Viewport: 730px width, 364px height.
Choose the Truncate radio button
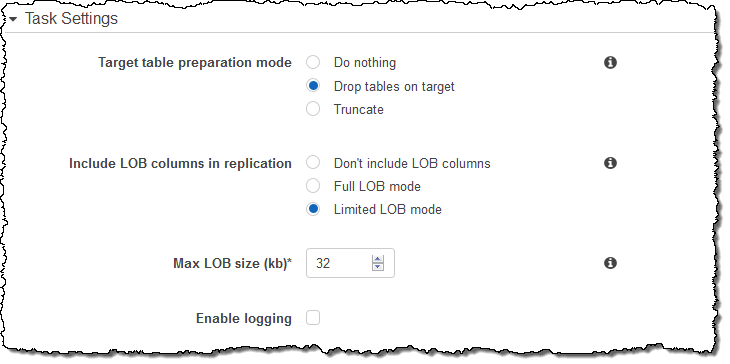[x=313, y=109]
